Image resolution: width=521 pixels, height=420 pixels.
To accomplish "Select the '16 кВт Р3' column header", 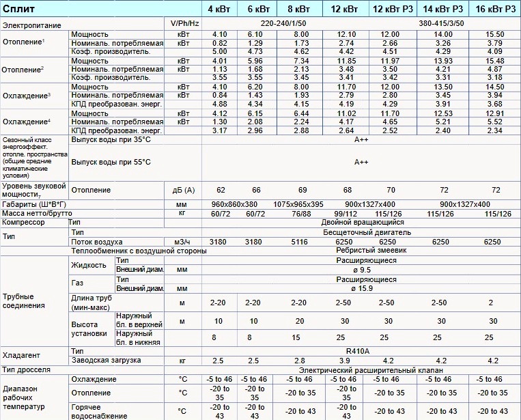I will 496,9.
